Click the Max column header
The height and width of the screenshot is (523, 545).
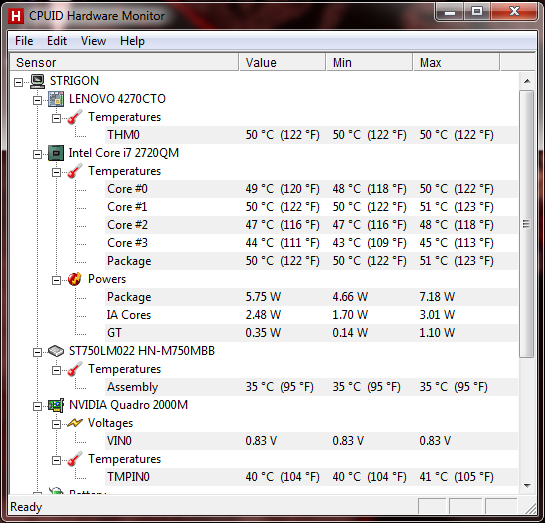point(456,63)
